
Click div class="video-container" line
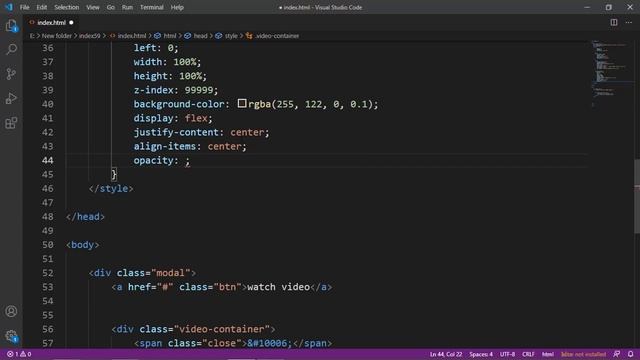click(193, 329)
